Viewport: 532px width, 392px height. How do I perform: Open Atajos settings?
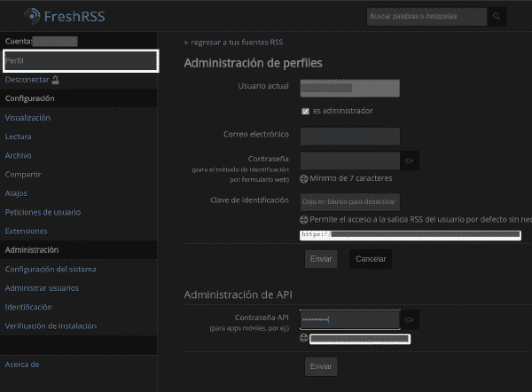16,193
